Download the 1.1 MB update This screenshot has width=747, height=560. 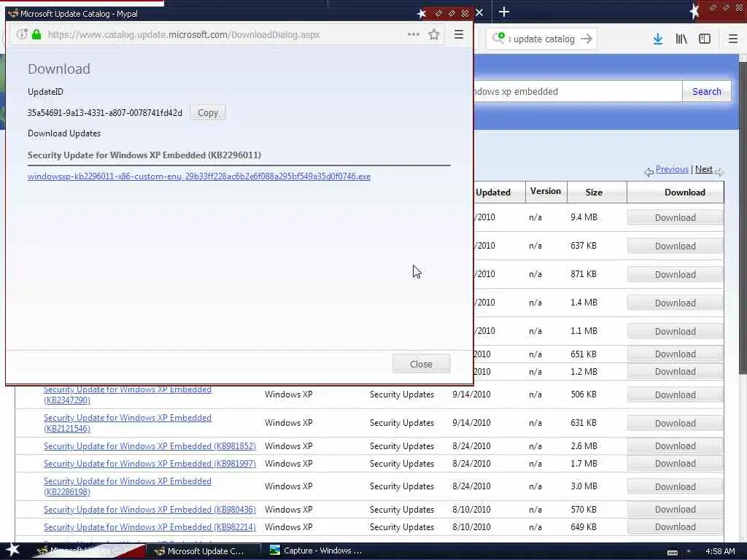675,332
